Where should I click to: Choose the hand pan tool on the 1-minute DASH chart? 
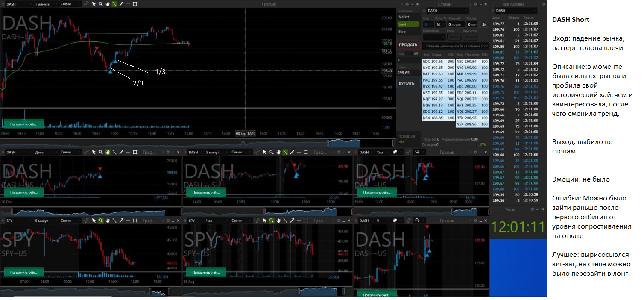pyautogui.click(x=108, y=4)
